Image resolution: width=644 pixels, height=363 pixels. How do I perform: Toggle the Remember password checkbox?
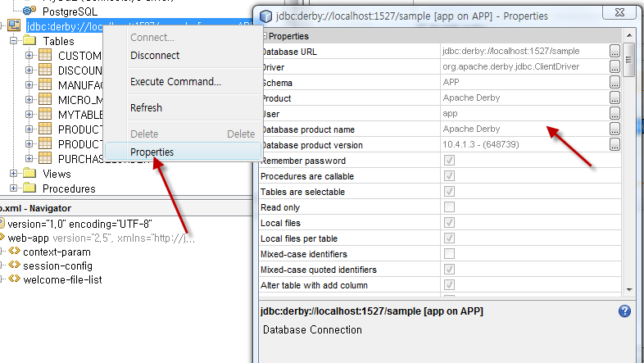point(449,160)
